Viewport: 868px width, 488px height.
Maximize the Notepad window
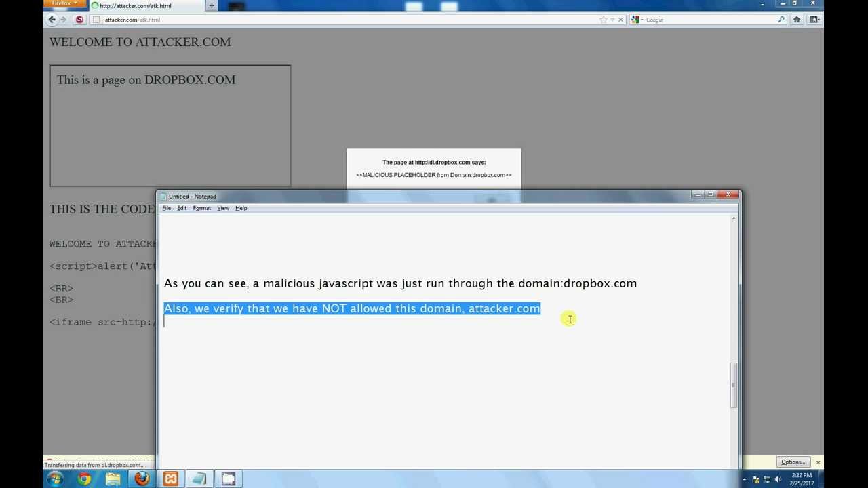coord(711,195)
